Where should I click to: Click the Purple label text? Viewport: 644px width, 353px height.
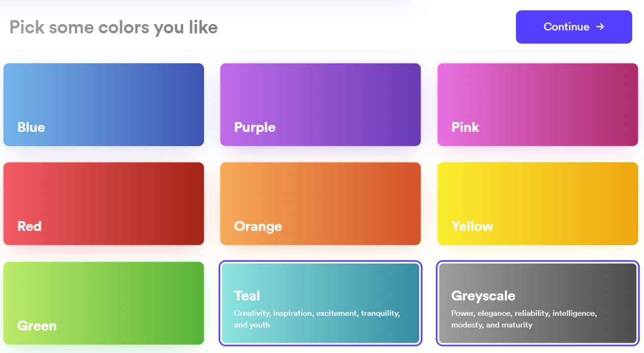(255, 127)
